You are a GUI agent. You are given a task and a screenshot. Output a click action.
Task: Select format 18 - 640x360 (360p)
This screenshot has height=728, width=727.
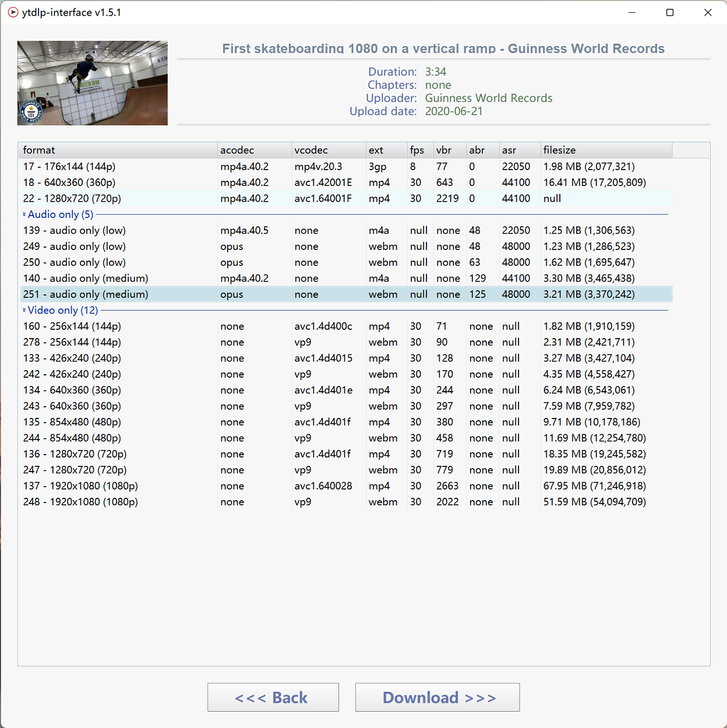click(x=346, y=182)
